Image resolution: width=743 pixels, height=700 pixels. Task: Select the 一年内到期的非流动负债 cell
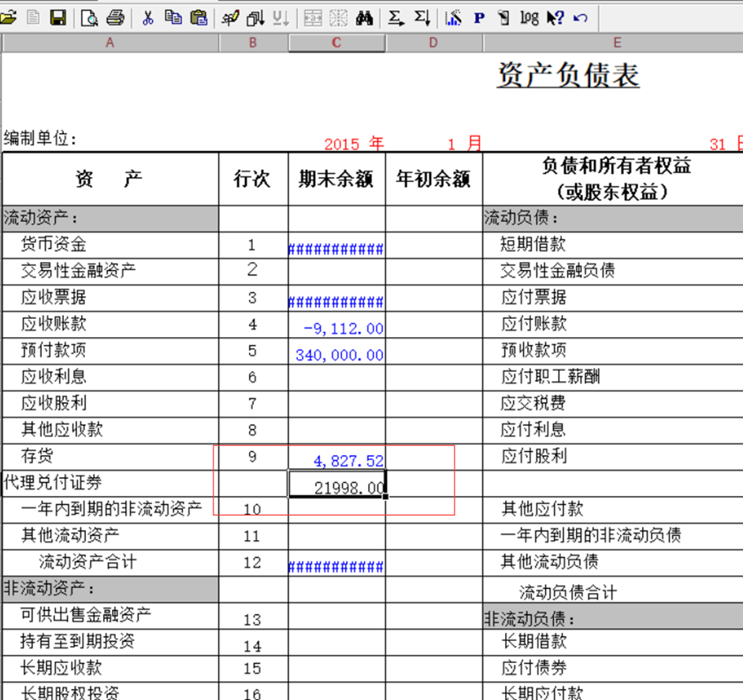tap(613, 536)
